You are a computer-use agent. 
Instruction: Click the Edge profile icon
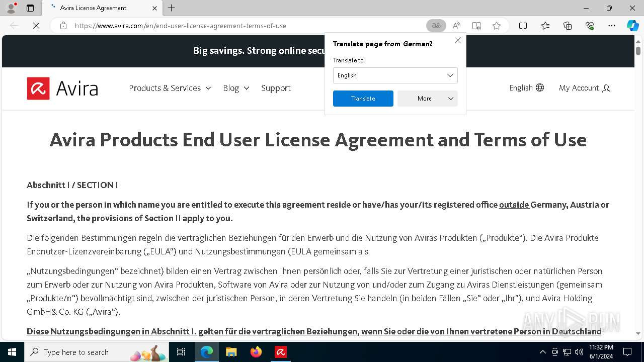pyautogui.click(x=11, y=8)
